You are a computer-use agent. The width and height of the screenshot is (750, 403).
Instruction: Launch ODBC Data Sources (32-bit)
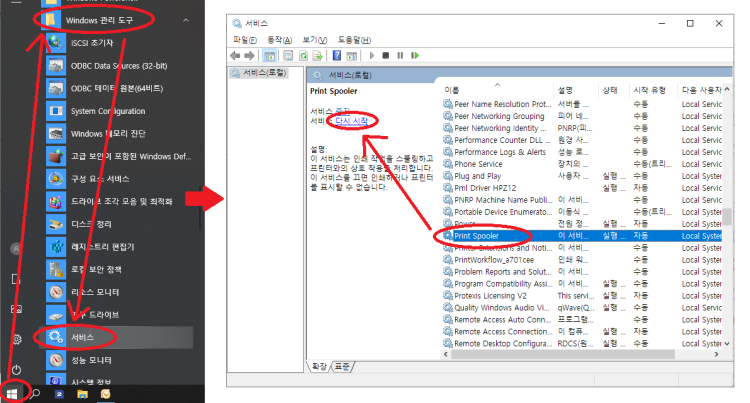(120, 65)
